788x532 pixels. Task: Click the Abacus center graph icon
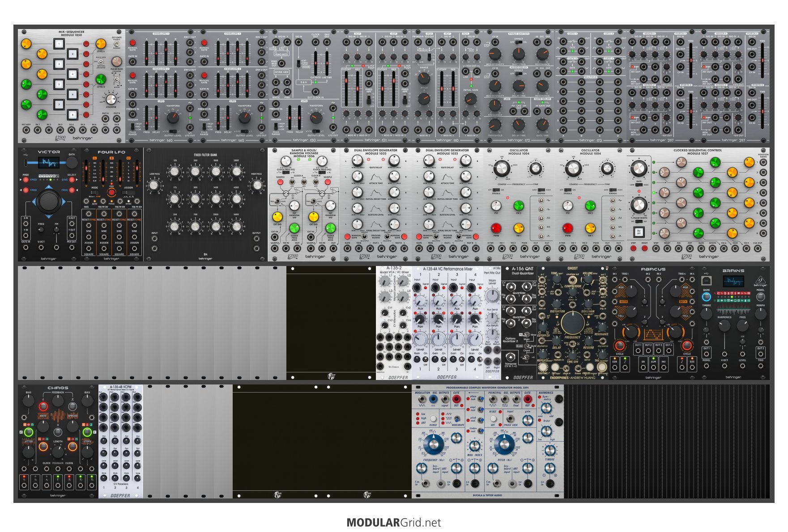653,334
